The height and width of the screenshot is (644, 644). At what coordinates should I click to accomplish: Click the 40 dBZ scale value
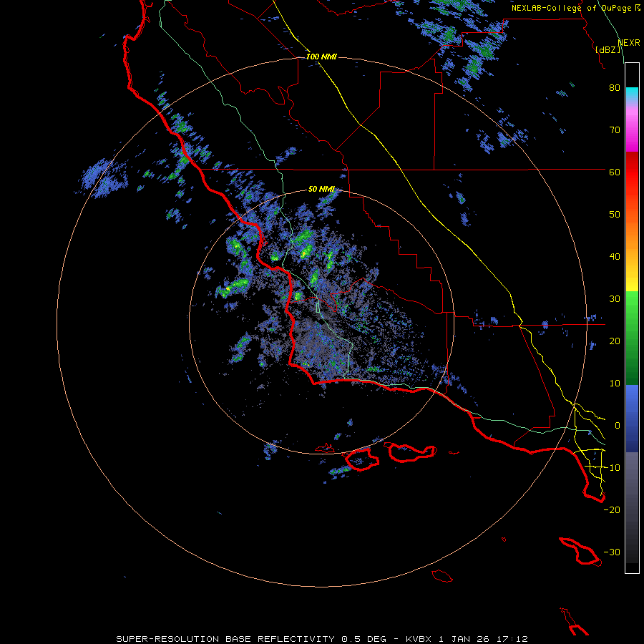click(615, 257)
